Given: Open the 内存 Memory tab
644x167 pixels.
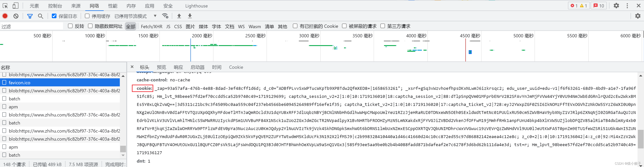Looking at the screenshot, I should point(131,6).
